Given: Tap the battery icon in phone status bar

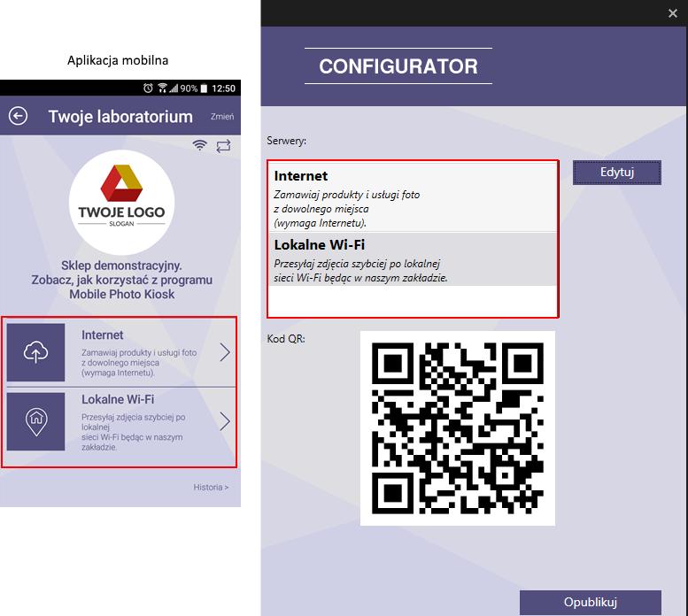Looking at the screenshot, I should [204, 89].
